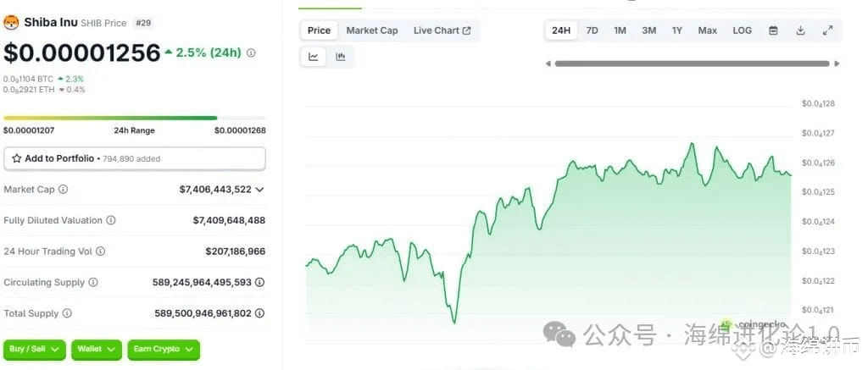Screen dimensions: 868x370
Task: Expand chart to fullscreen icon
Action: click(827, 30)
